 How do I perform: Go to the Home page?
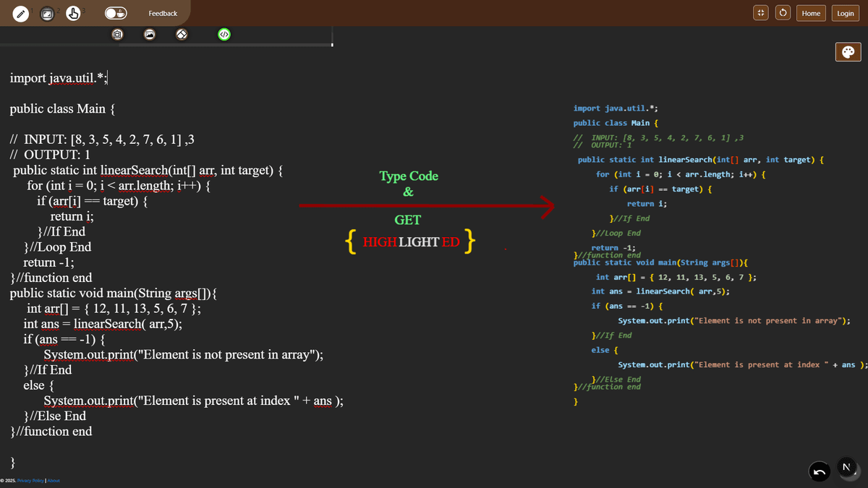(x=811, y=13)
